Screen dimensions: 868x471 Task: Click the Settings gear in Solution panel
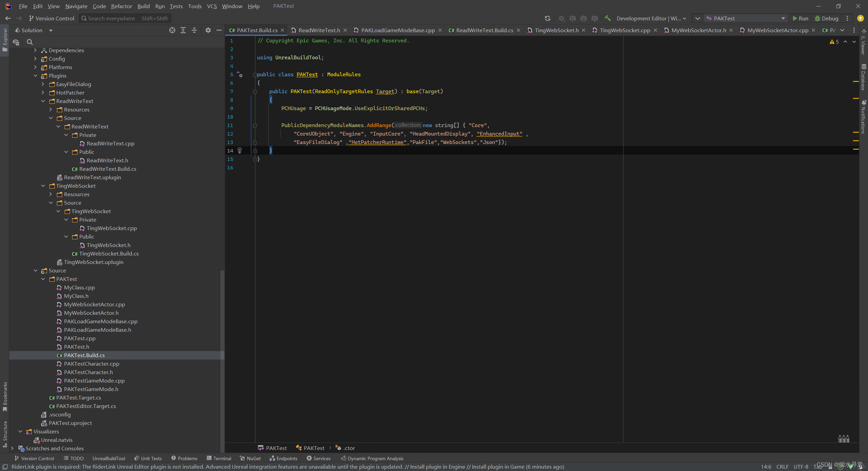click(208, 30)
